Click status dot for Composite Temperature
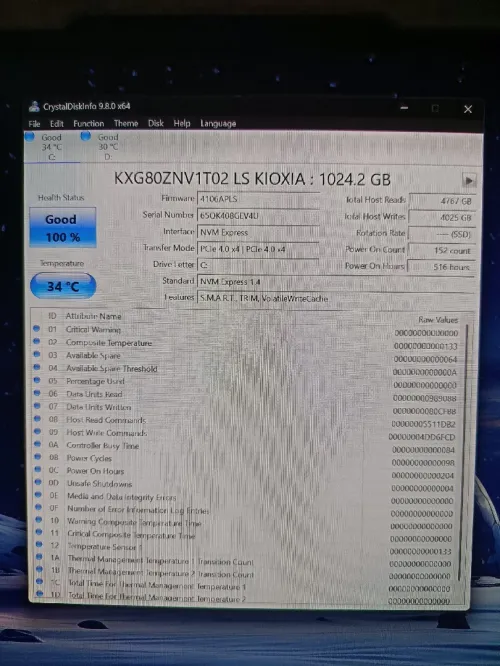Image resolution: width=500 pixels, height=666 pixels. click(x=37, y=341)
